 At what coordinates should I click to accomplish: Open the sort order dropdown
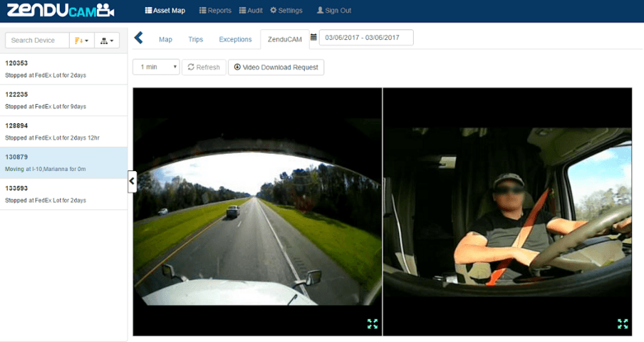[x=82, y=40]
